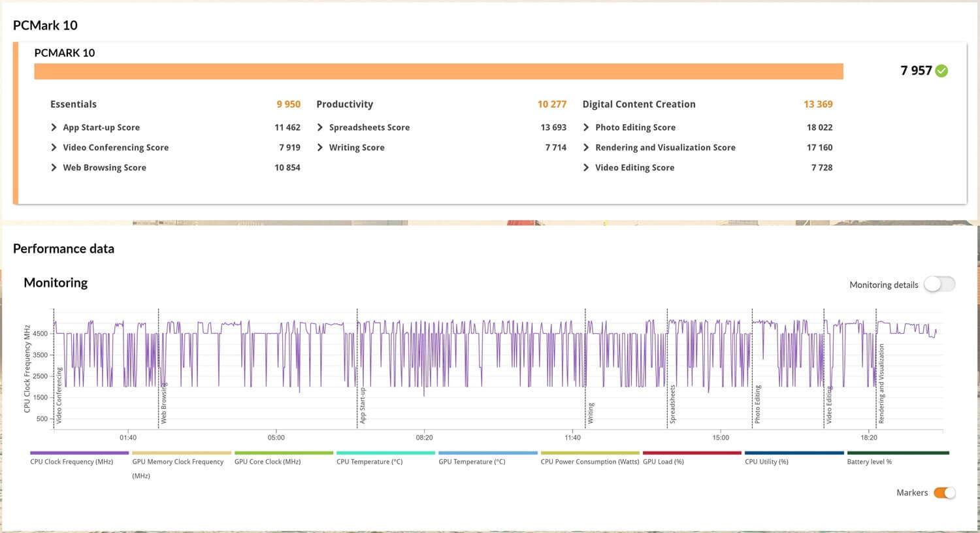Viewport: 980px width, 533px height.
Task: Click the Digital Content Creation score 13 369
Action: 818,104
